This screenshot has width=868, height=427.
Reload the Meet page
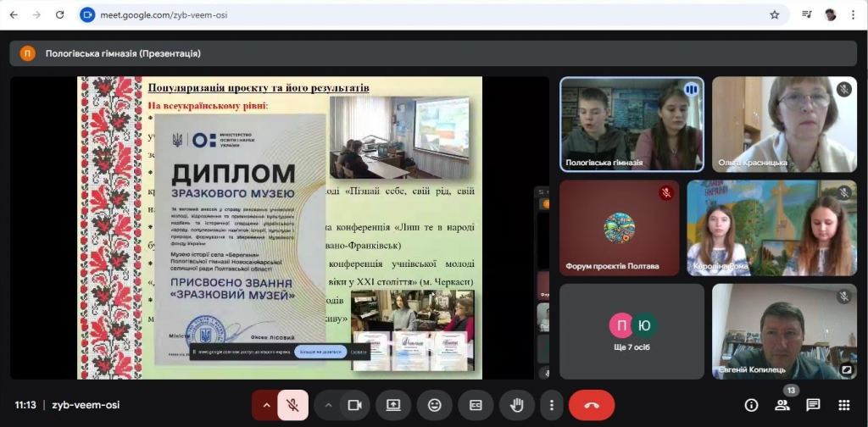(x=59, y=15)
